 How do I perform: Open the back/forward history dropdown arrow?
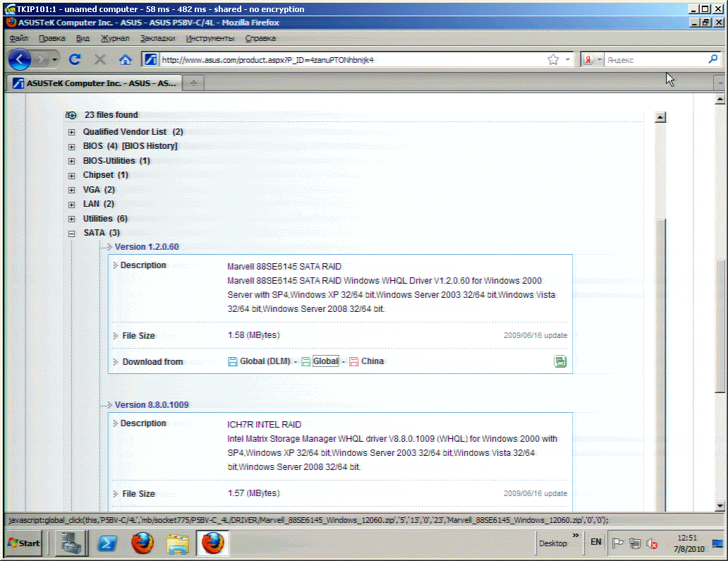(55, 59)
